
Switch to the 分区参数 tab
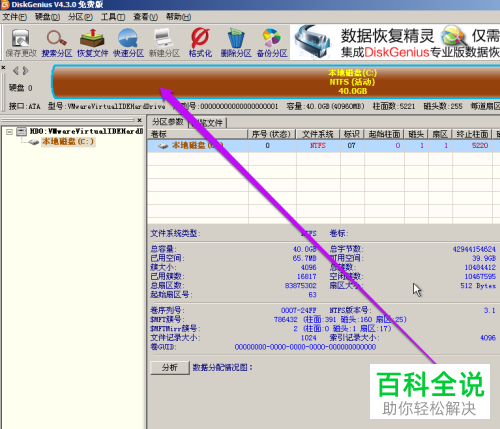pyautogui.click(x=168, y=122)
